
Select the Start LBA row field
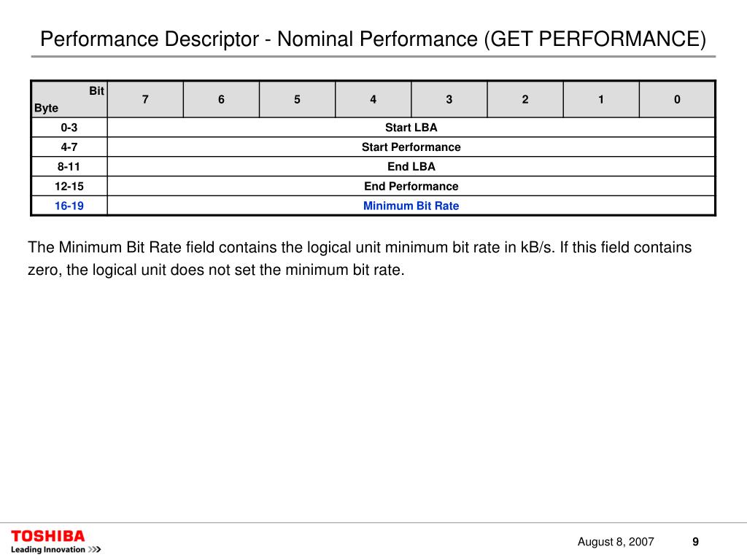[411, 128]
